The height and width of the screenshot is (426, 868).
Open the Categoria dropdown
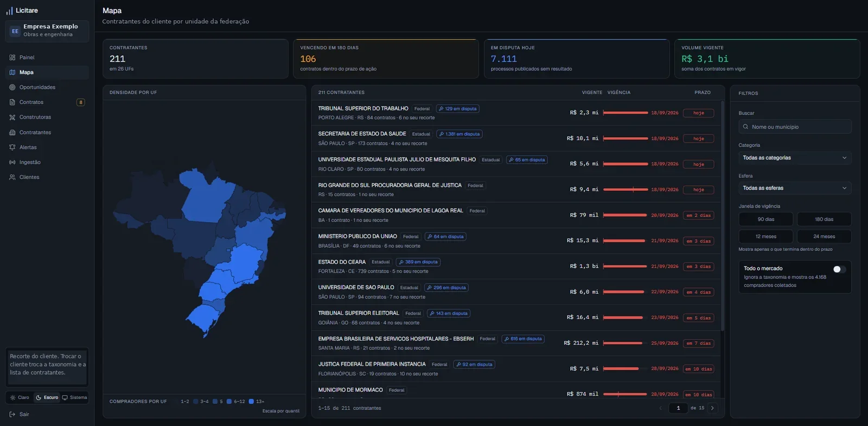coord(795,158)
